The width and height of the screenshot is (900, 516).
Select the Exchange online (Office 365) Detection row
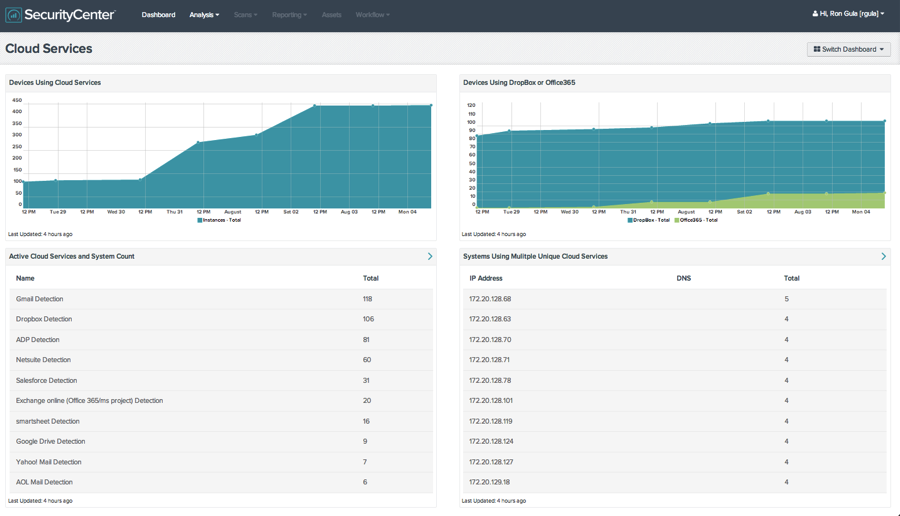click(x=221, y=401)
